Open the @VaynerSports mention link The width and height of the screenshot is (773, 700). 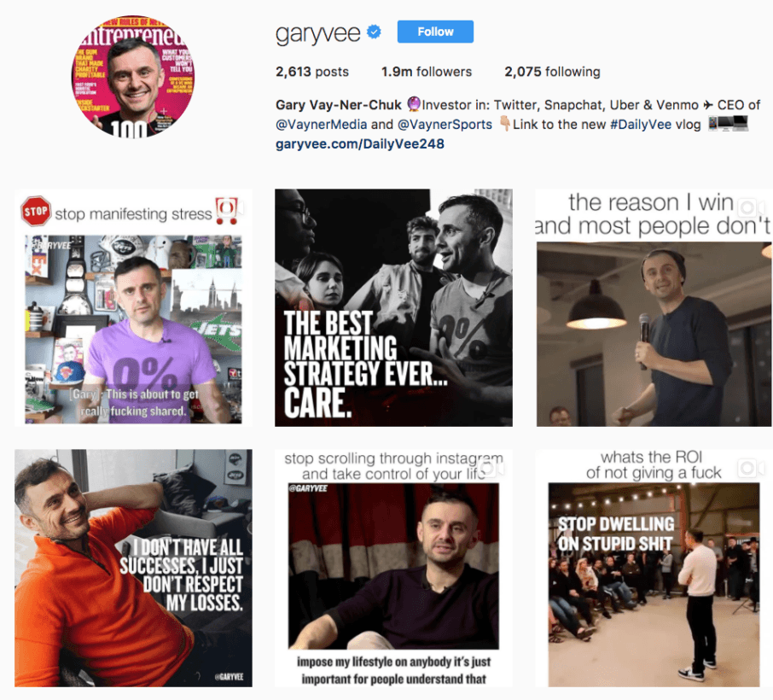click(x=445, y=125)
